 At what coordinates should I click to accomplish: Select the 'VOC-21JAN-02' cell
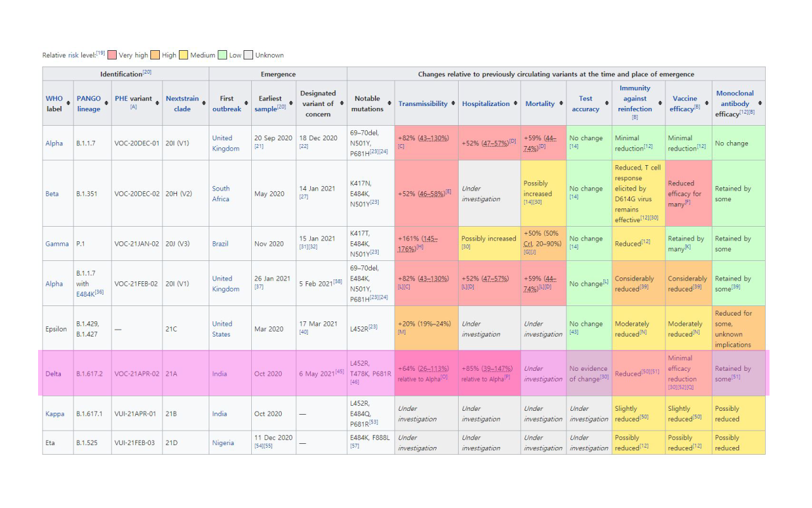click(x=137, y=244)
